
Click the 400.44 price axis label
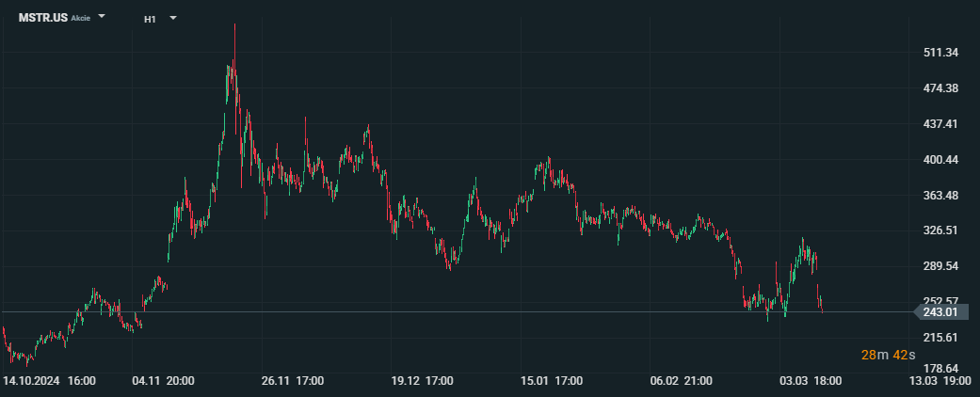point(940,161)
